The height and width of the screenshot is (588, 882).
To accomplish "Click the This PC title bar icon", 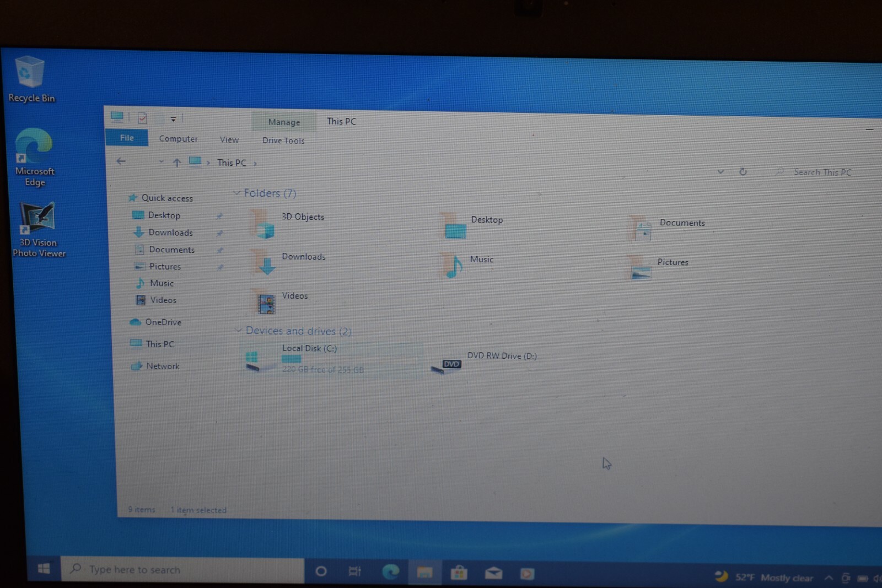I will 117,116.
